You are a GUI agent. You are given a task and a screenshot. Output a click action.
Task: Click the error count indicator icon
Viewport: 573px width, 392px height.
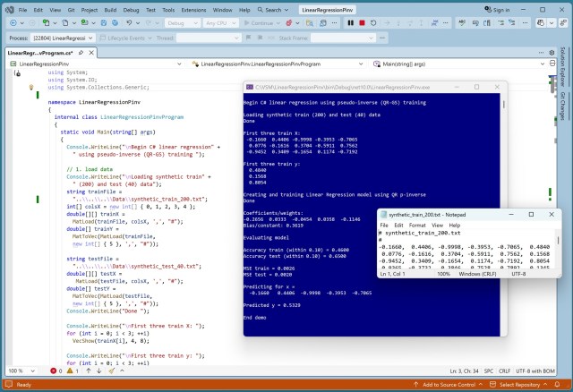(x=52, y=371)
